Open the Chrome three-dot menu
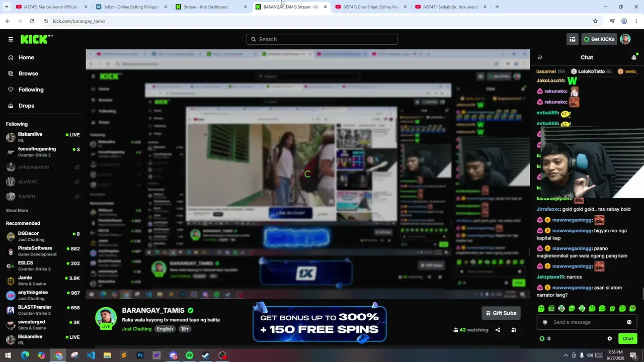Viewport: 644px width, 362px height. click(x=636, y=21)
